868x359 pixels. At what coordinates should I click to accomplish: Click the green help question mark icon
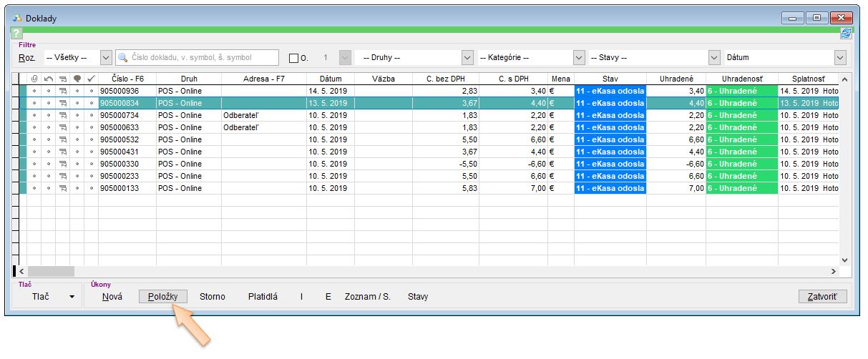[17, 34]
